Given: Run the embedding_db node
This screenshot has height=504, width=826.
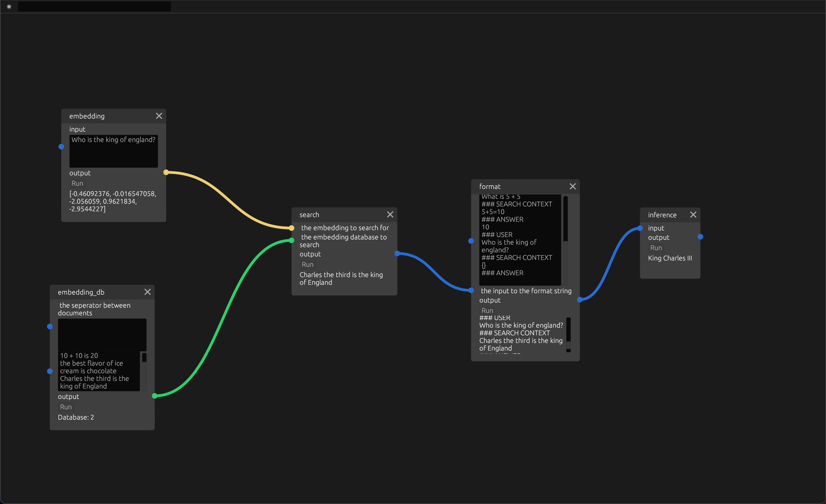Looking at the screenshot, I should click(x=66, y=407).
